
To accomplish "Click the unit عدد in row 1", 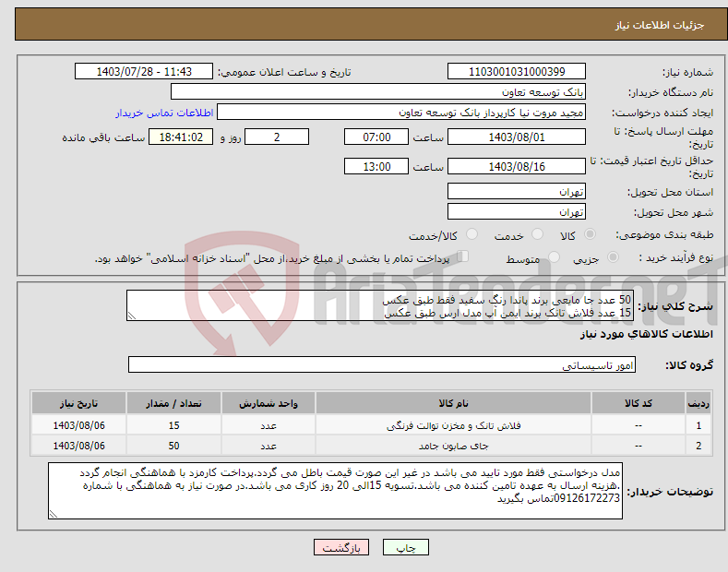I will coord(269,425).
